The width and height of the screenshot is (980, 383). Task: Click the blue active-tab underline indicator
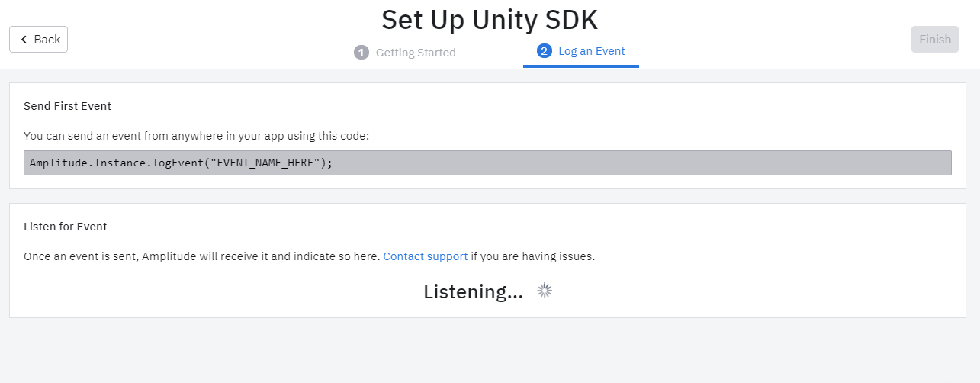point(580,66)
